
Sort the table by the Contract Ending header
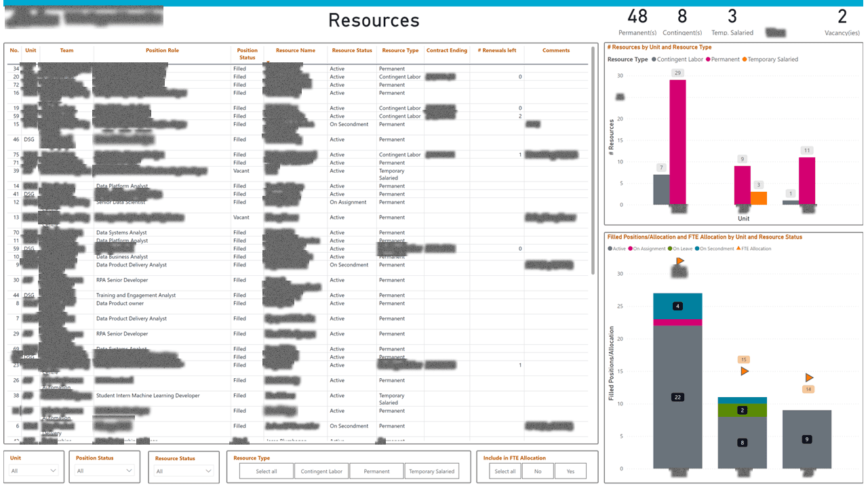point(446,49)
